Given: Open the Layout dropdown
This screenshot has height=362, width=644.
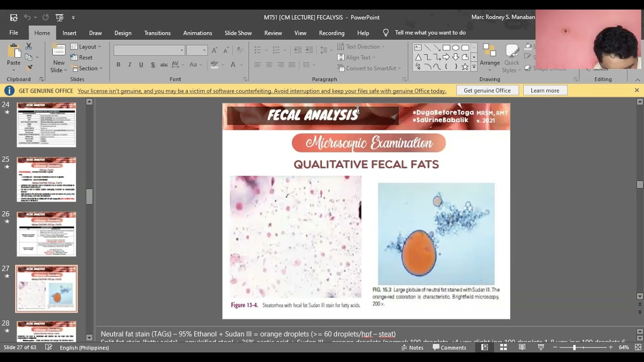Looking at the screenshot, I should [x=86, y=47].
